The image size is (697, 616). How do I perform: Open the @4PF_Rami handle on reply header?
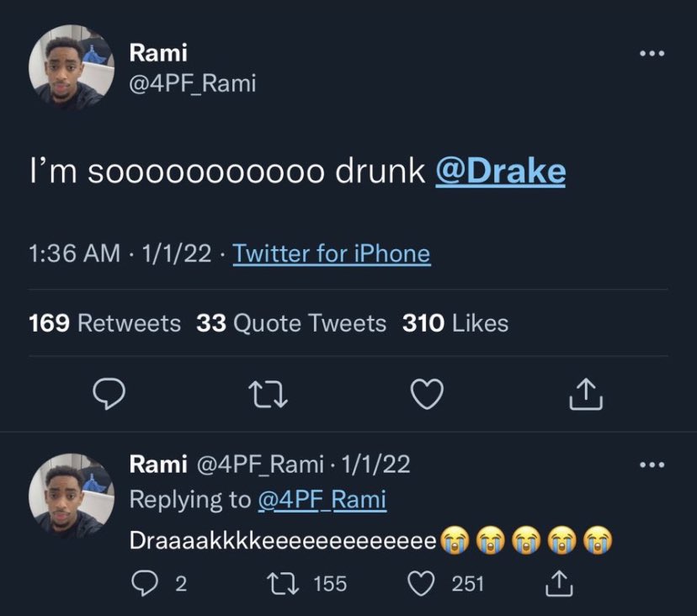click(x=259, y=465)
